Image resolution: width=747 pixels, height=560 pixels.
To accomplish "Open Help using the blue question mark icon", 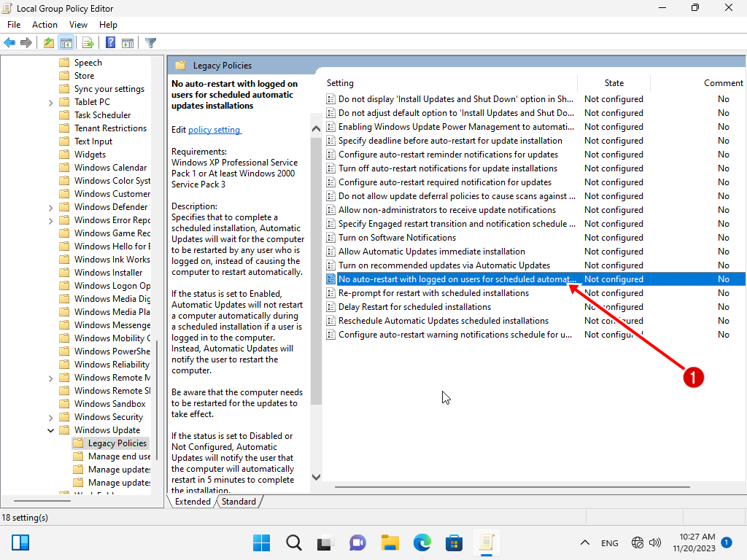I will click(110, 43).
